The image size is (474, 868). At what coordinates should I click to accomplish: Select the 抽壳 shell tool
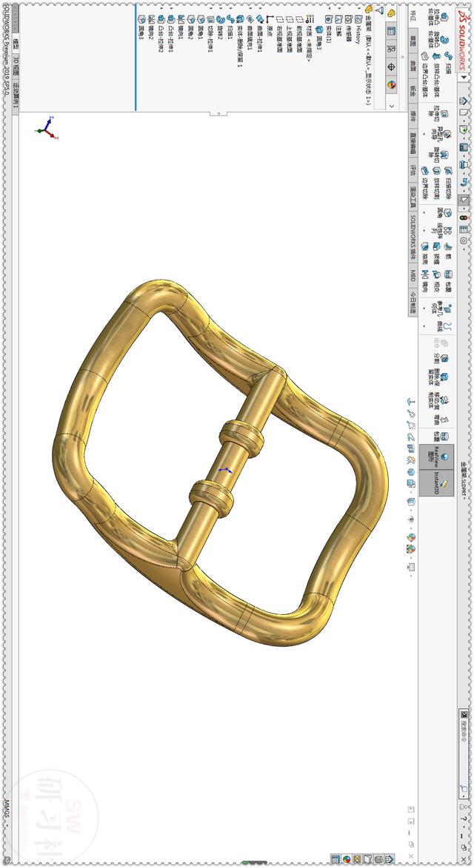[424, 252]
